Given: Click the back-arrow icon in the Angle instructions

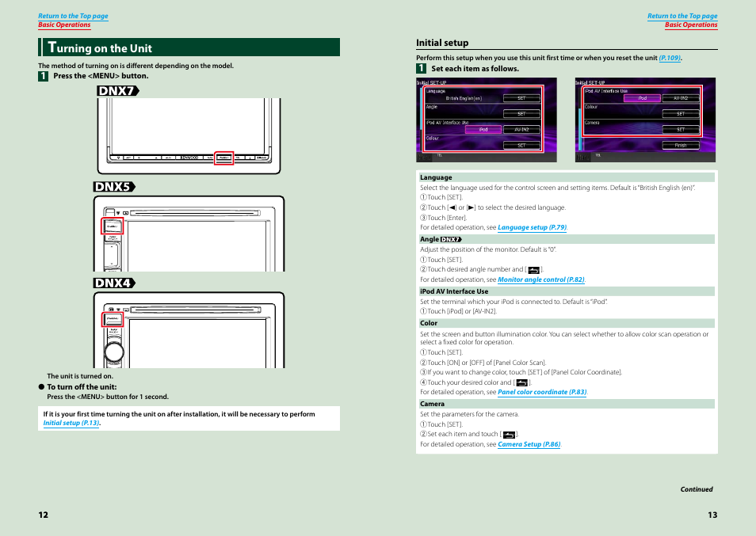Looking at the screenshot, I should tap(534, 270).
